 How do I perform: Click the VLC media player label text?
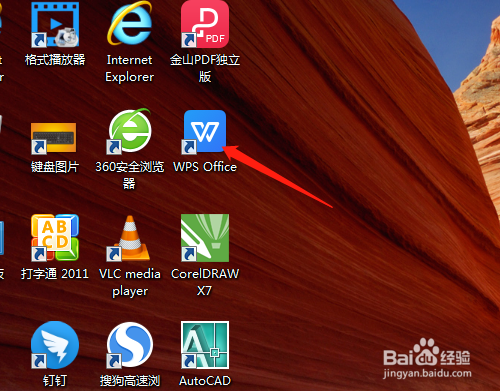(130, 282)
